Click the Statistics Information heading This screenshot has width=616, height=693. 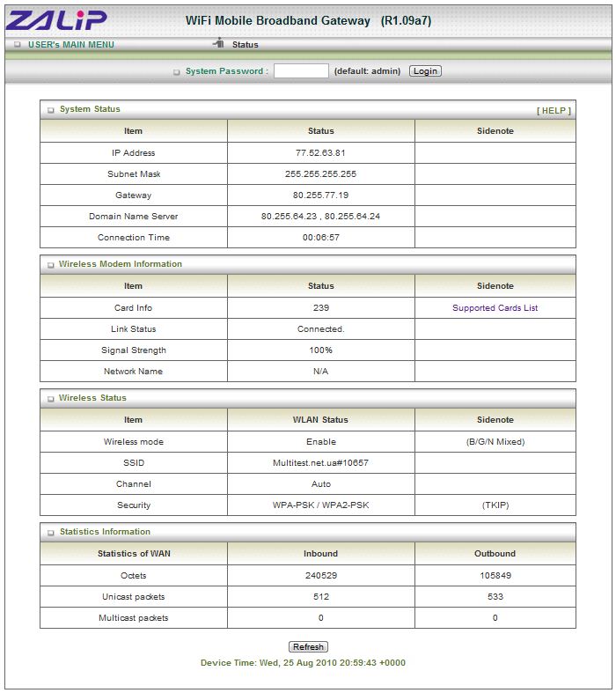[x=105, y=532]
